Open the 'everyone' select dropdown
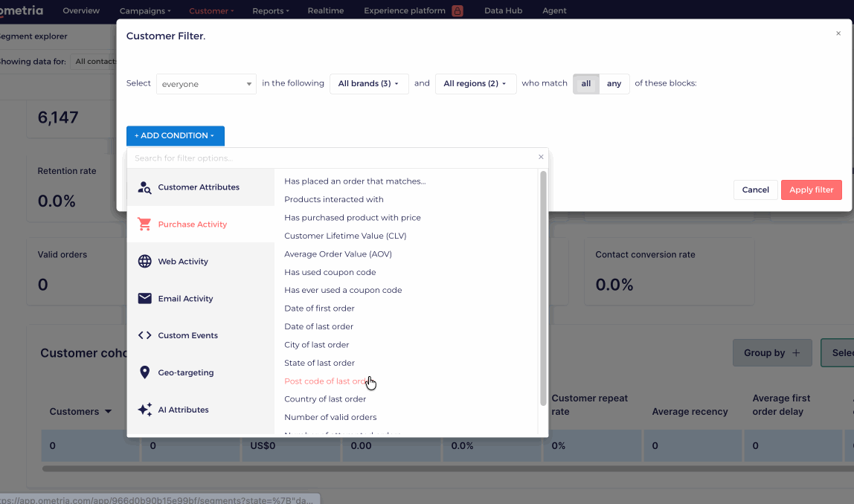Image resolution: width=854 pixels, height=504 pixels. [206, 84]
